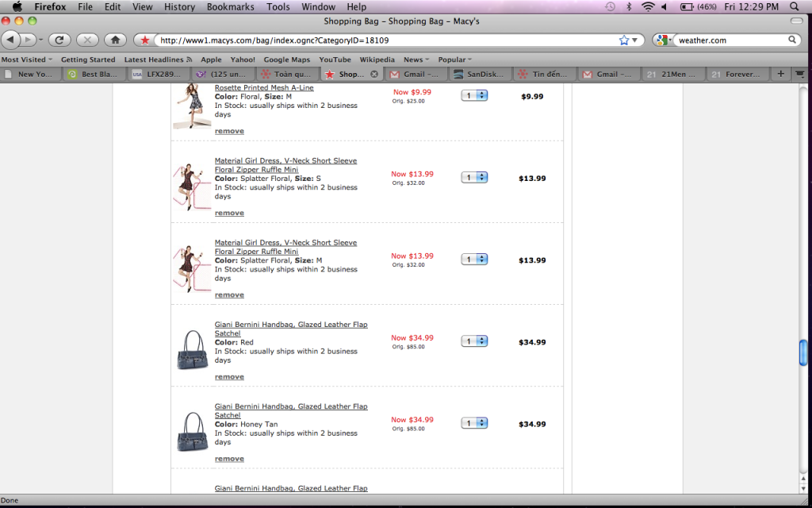
Task: Click the vertical scrollbar thumb
Action: (803, 352)
